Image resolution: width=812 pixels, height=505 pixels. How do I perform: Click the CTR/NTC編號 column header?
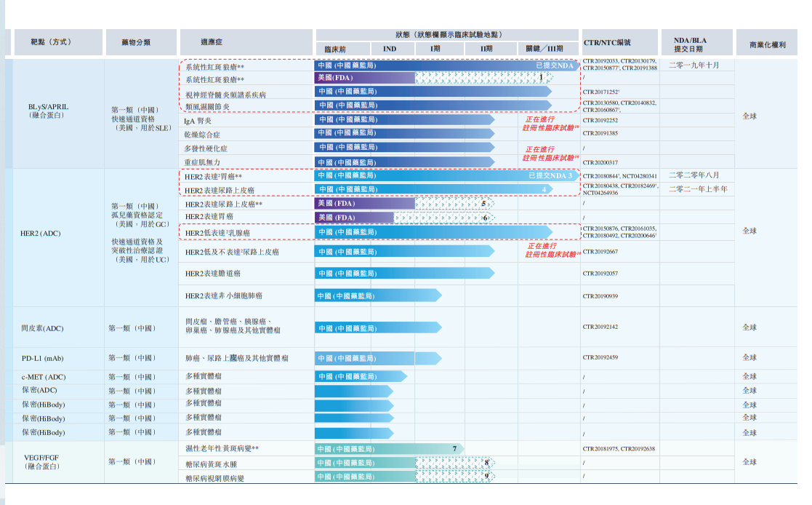(607, 43)
